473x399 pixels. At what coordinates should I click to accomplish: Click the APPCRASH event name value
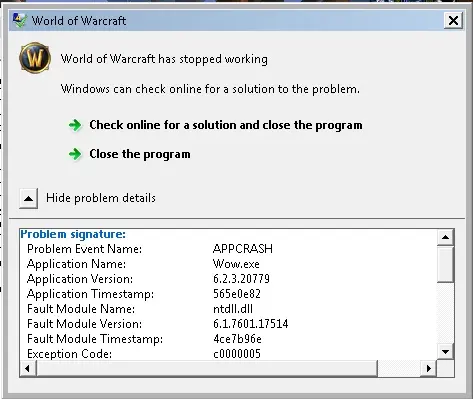click(243, 249)
